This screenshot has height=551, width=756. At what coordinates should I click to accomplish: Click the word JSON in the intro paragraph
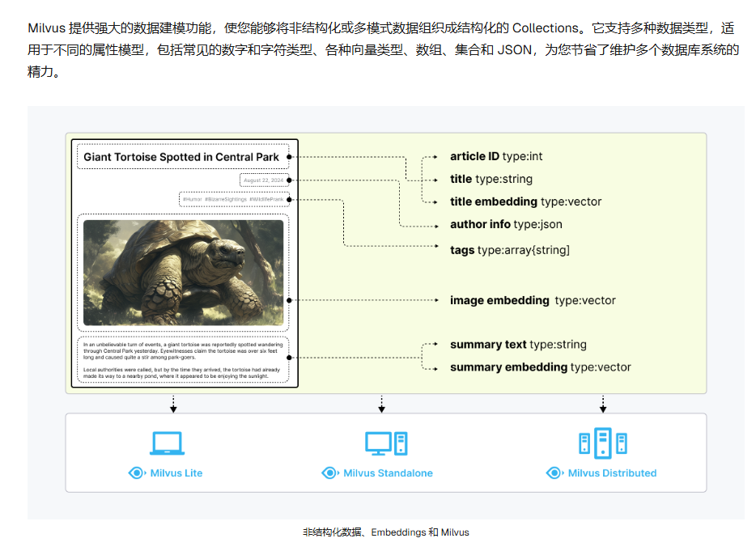coord(515,50)
